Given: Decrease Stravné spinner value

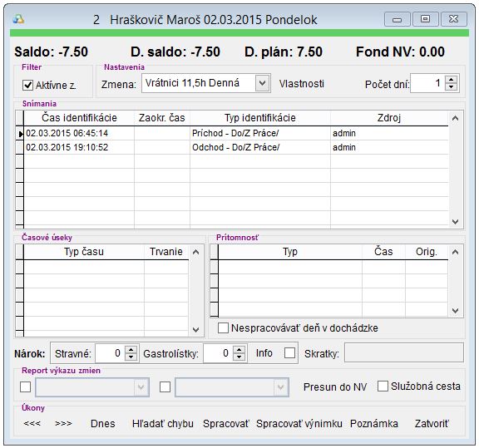Looking at the screenshot, I should [131, 357].
